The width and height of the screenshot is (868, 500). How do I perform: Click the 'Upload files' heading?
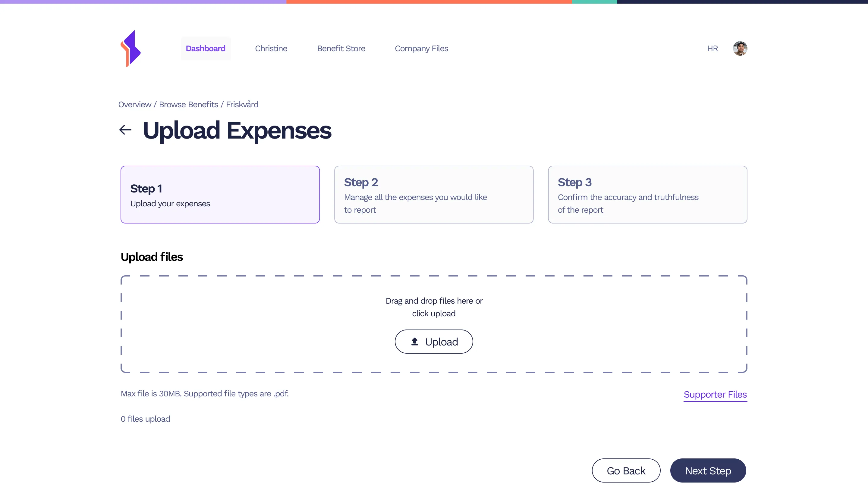(152, 257)
